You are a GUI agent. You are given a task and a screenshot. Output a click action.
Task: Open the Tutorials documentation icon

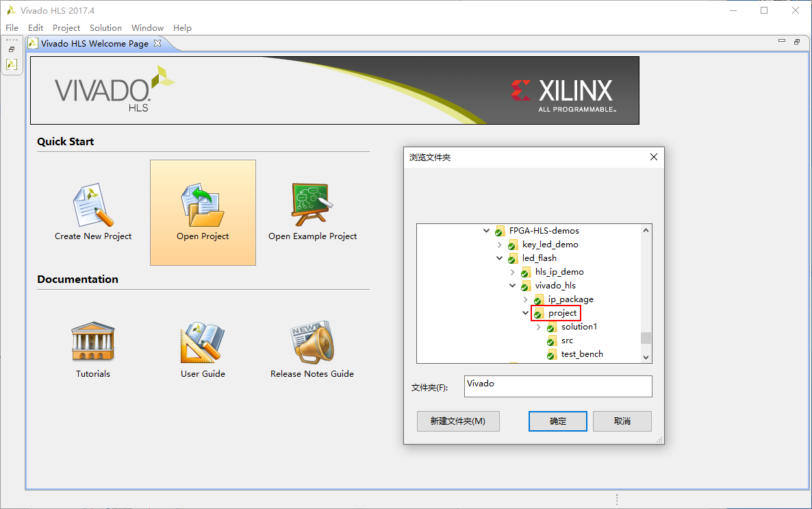pos(92,342)
